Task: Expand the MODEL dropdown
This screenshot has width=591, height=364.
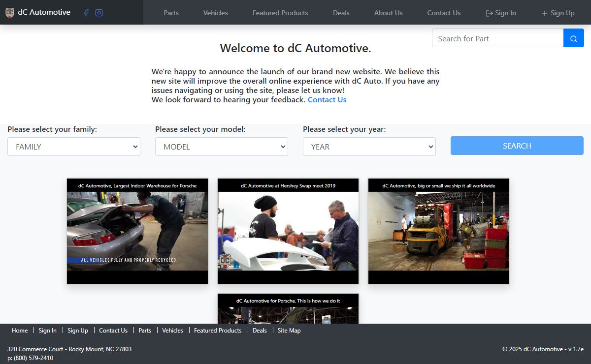Action: (x=222, y=147)
